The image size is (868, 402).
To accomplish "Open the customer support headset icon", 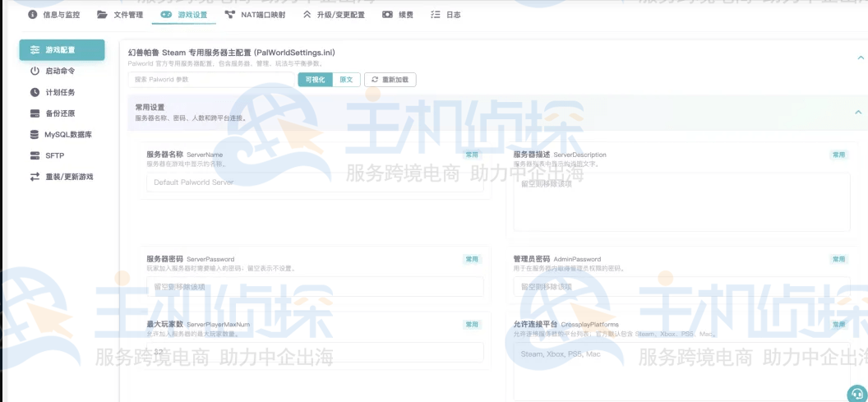I will (857, 393).
